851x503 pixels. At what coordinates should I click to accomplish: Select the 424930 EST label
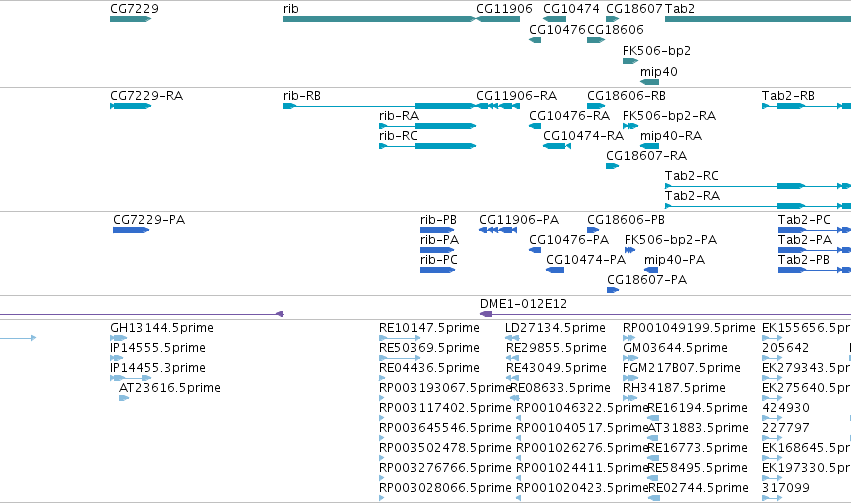point(786,408)
